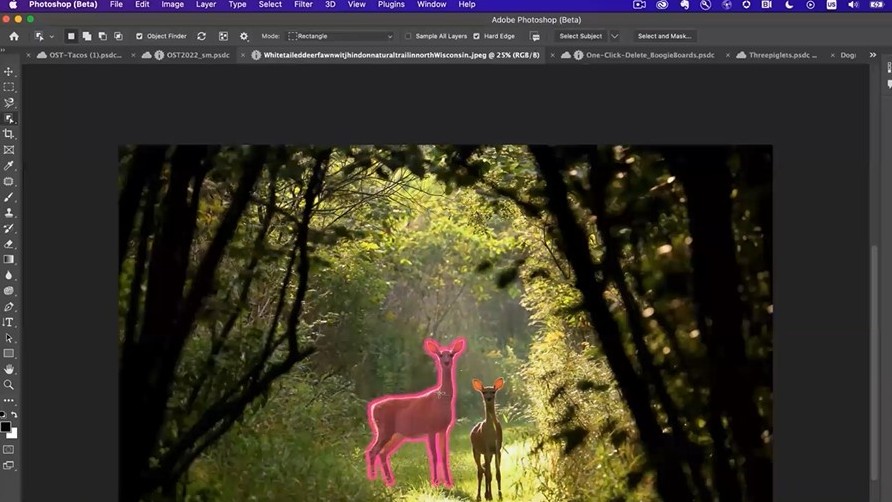Image resolution: width=892 pixels, height=502 pixels.
Task: Open the Edit Toolbar three-dots menu
Action: [x=9, y=401]
